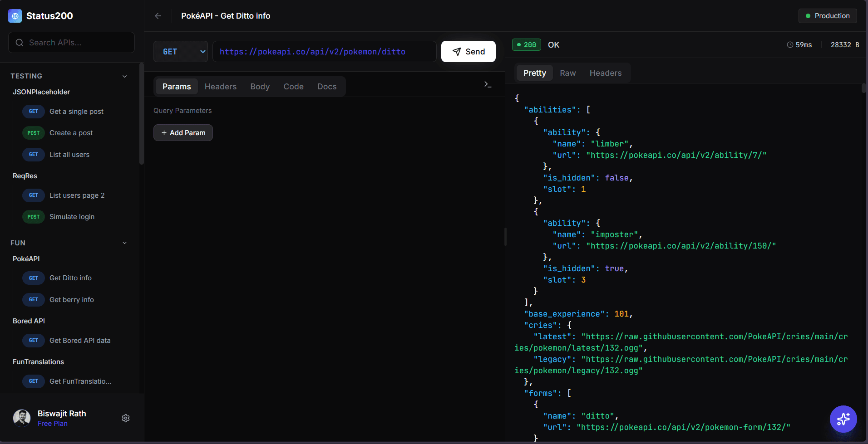Switch to the Body tab

[x=260, y=87]
